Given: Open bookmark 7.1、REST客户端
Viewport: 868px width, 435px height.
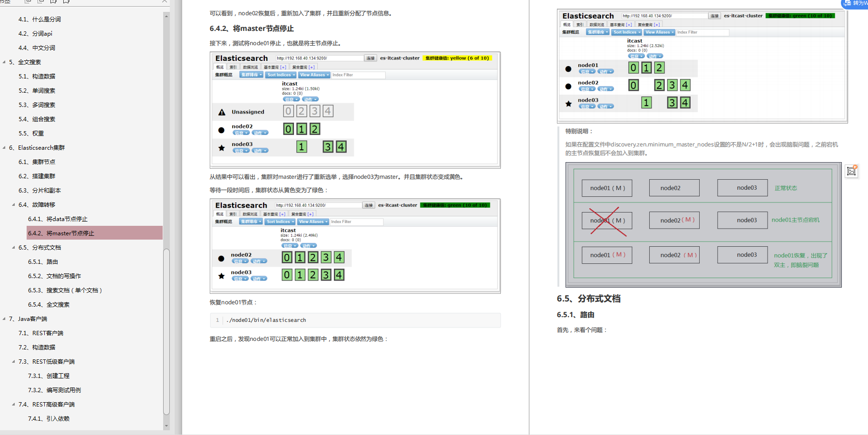Looking at the screenshot, I should (x=40, y=333).
